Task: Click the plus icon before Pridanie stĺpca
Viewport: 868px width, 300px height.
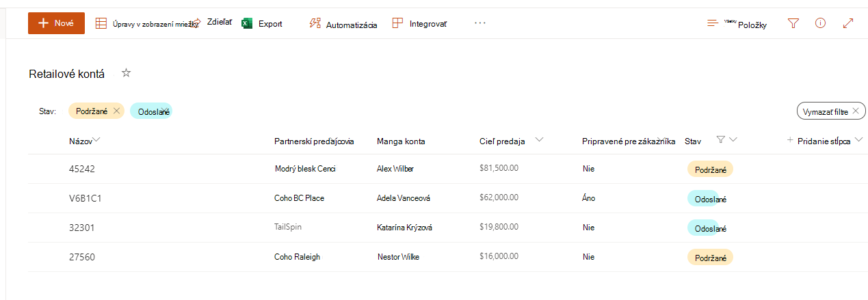Action: tap(790, 139)
